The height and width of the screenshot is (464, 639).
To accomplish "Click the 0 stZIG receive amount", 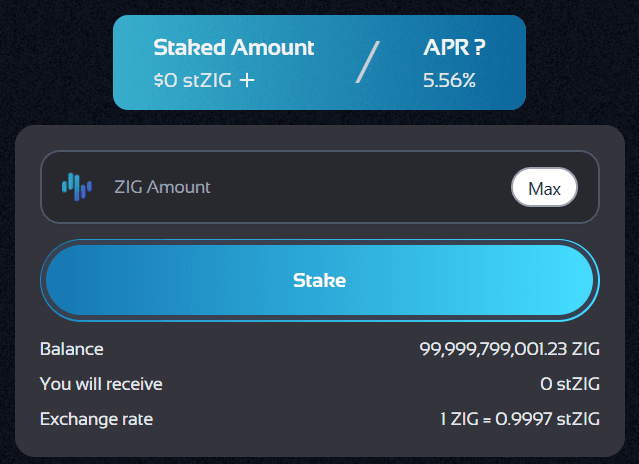I will (569, 383).
